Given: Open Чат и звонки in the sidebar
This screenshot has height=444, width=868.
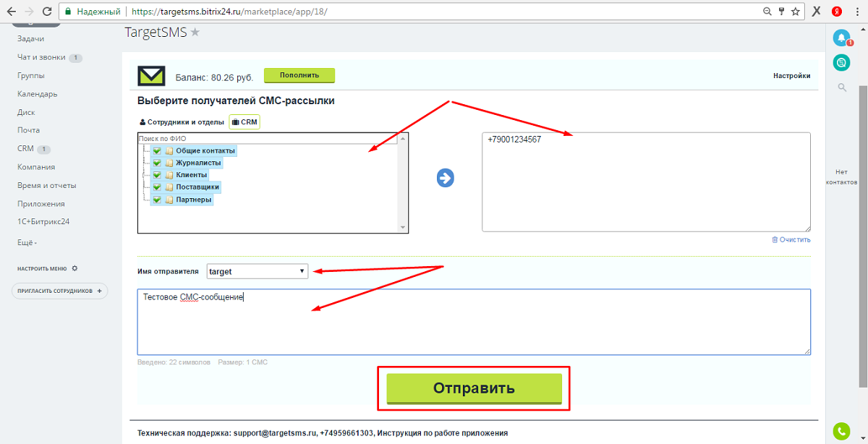Looking at the screenshot, I should point(41,57).
